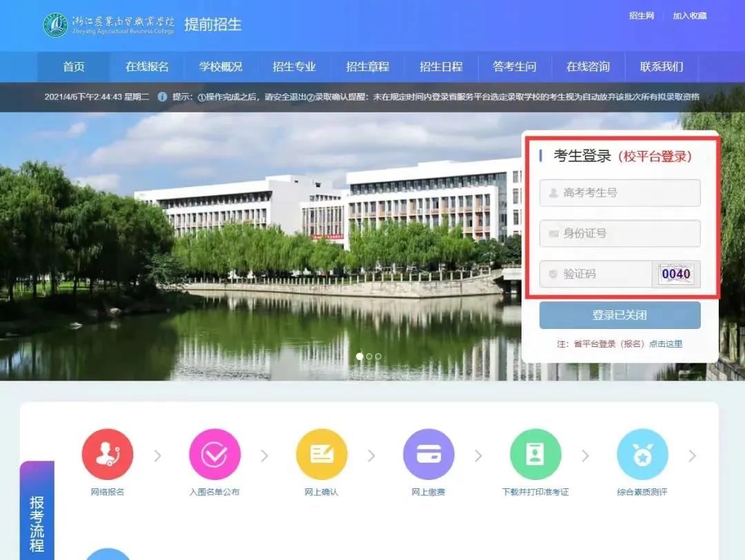Click the 入围名单公布 pink checkmark icon
Image resolution: width=745 pixels, height=560 pixels.
pyautogui.click(x=215, y=454)
